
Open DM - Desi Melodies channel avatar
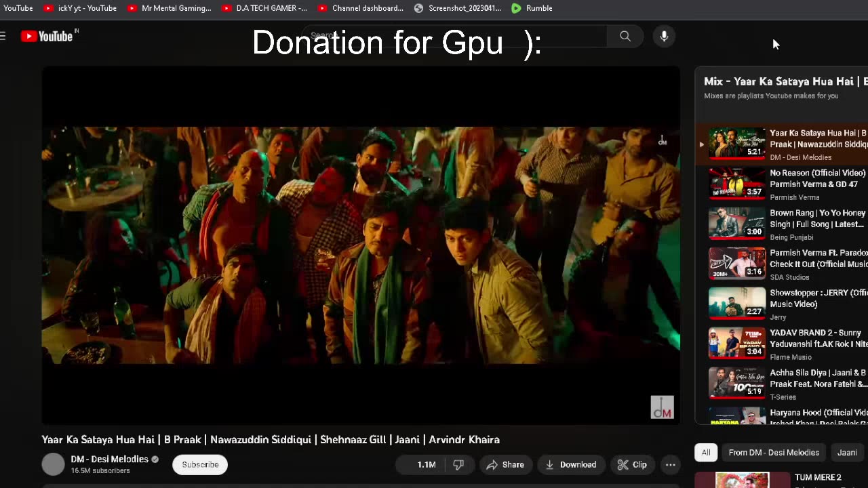pyautogui.click(x=53, y=464)
